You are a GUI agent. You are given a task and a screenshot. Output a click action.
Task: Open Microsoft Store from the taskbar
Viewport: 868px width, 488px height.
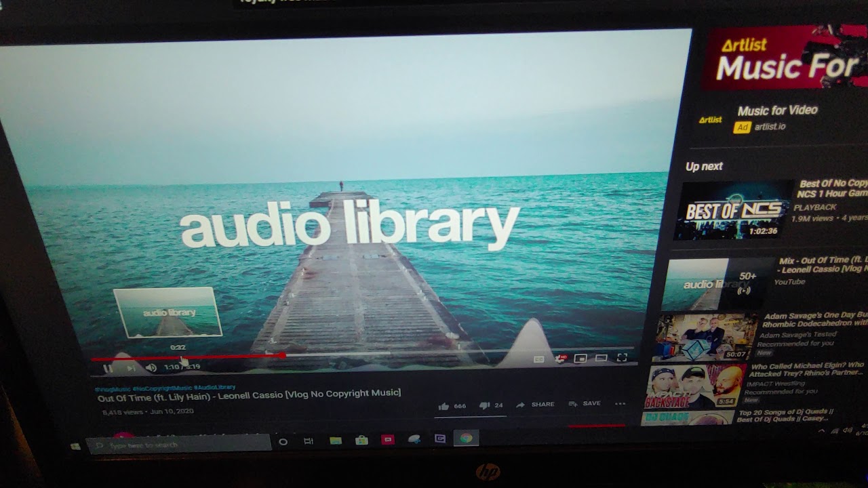coord(361,440)
